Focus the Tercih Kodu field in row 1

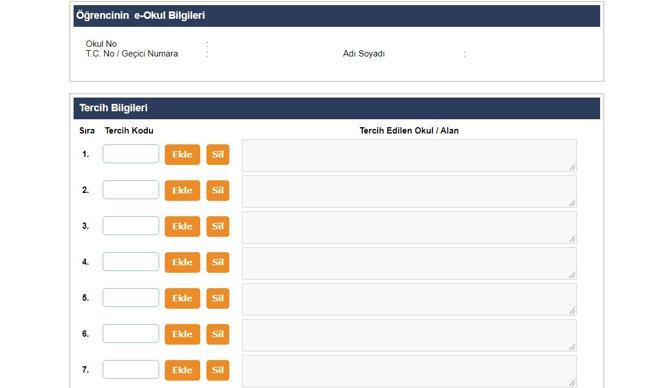coord(130,154)
